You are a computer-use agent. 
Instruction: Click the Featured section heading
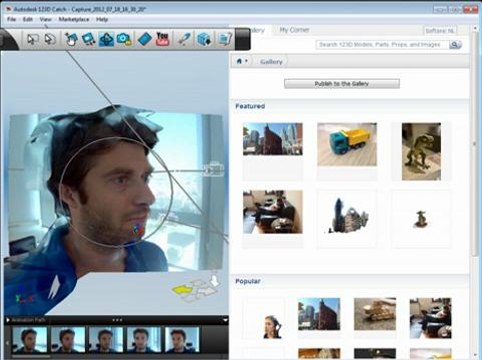(x=250, y=106)
